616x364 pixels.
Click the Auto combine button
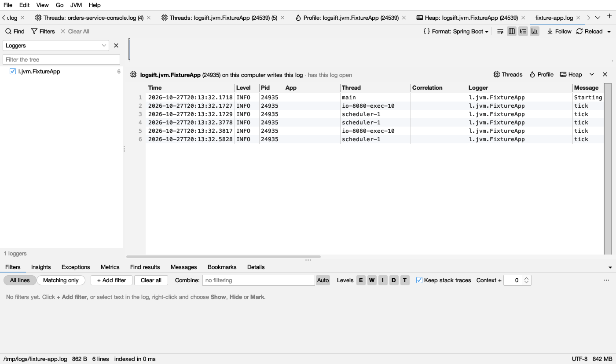(323, 280)
